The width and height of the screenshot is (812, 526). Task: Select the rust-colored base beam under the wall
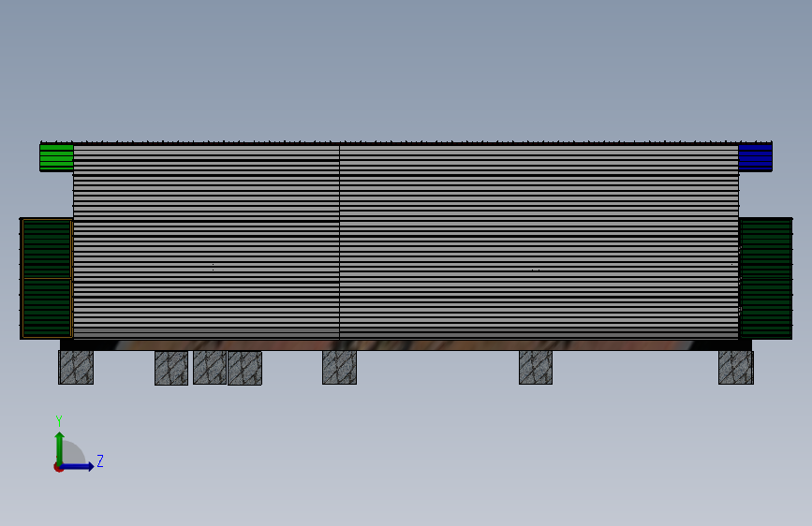click(406, 344)
